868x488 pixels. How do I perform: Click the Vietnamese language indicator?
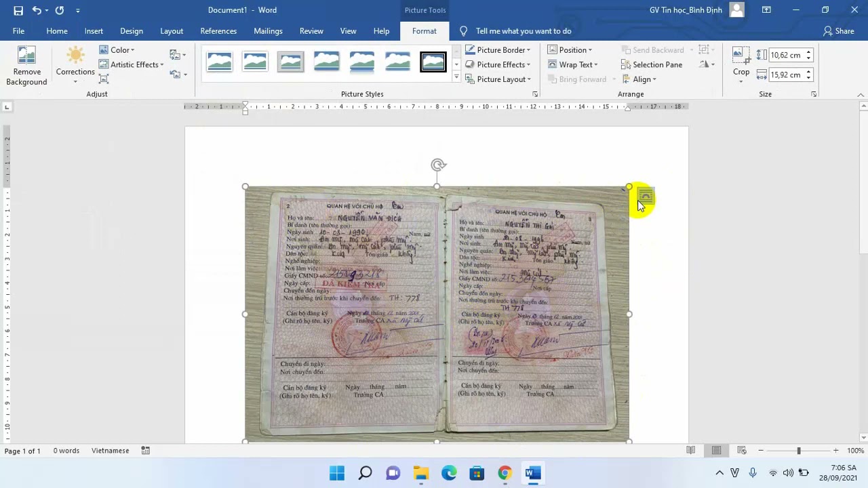[110, 451]
